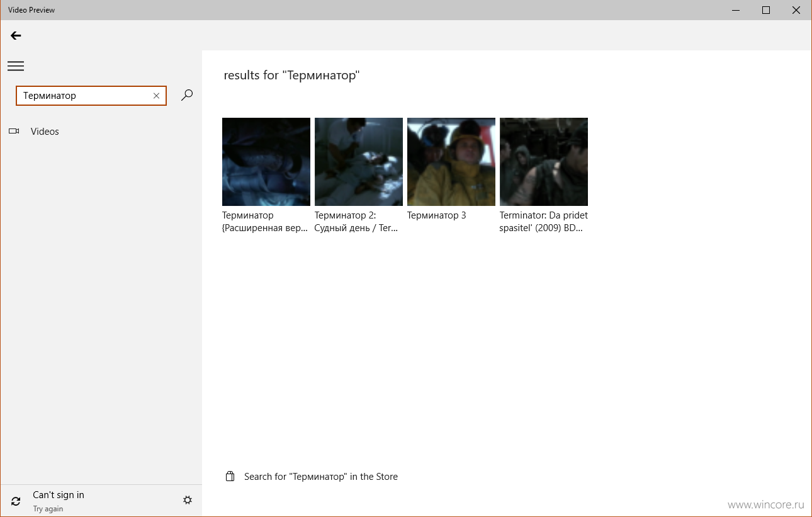
Task: Open the Терминатор 2: Судный день thumbnail
Action: (359, 162)
